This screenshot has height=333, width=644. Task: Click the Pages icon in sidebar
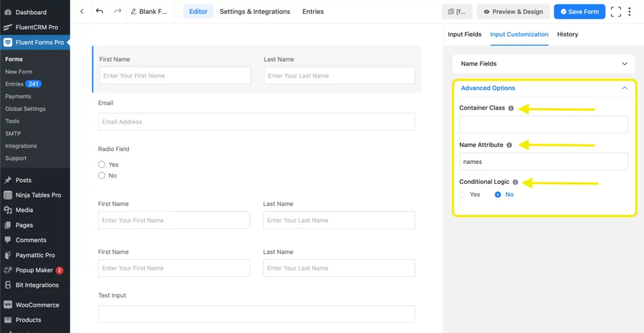(x=8, y=225)
